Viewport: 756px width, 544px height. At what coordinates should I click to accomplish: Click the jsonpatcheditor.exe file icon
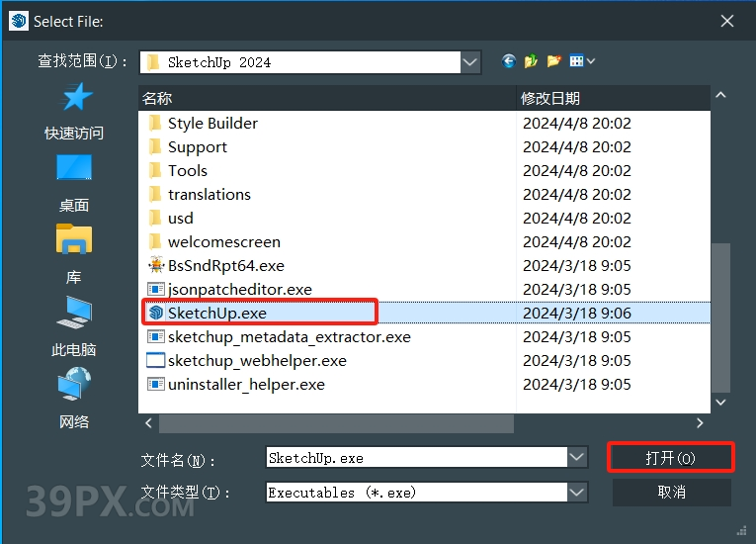click(156, 289)
